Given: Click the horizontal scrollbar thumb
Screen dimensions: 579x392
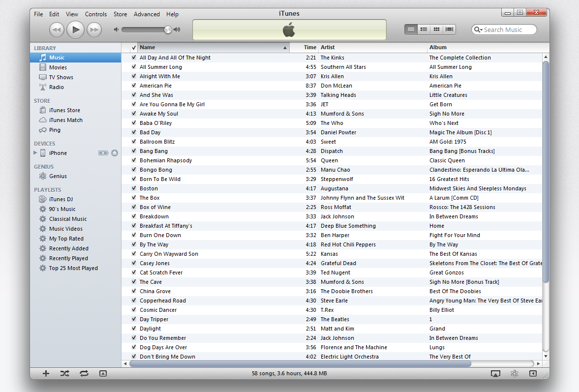Looking at the screenshot, I should pyautogui.click(x=300, y=363).
